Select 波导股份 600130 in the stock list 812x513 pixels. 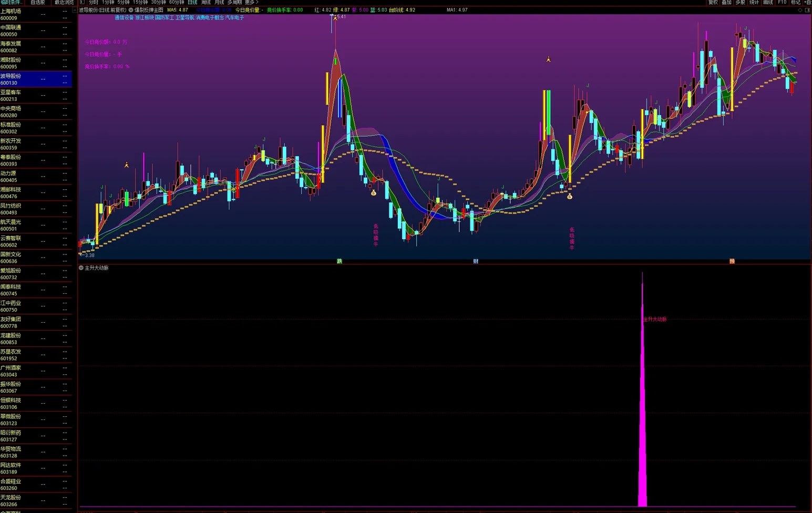[x=36, y=79]
